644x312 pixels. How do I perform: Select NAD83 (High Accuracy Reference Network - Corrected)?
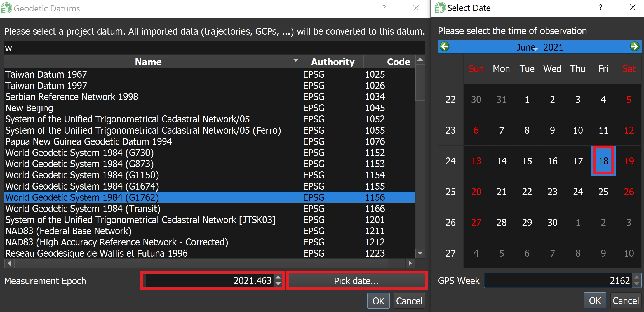click(x=210, y=242)
